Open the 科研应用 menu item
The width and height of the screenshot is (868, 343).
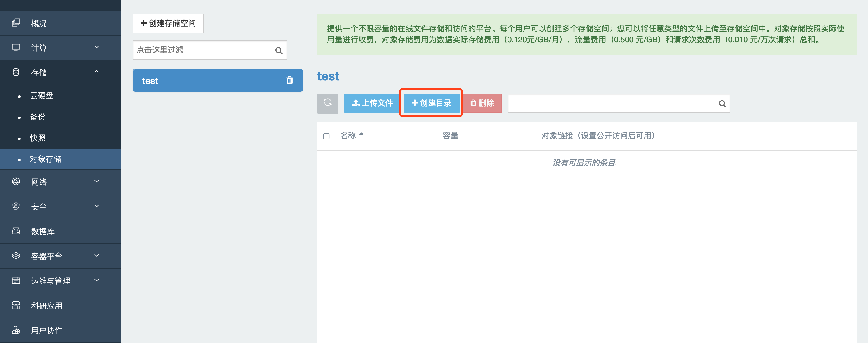point(60,306)
